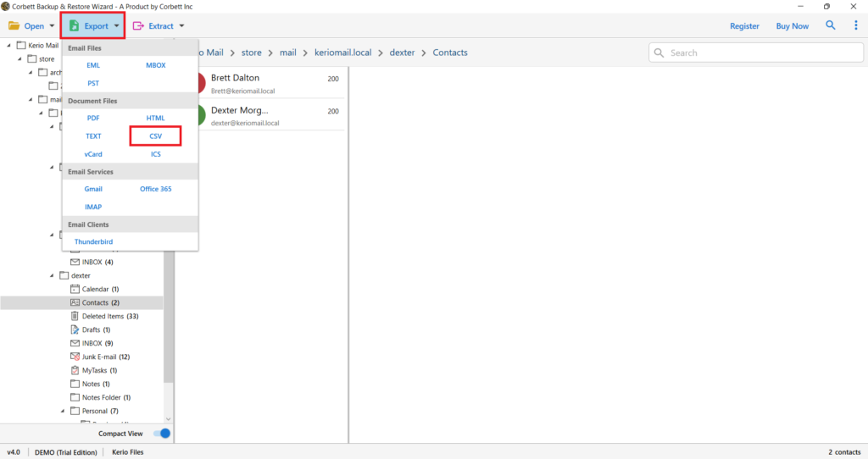This screenshot has height=459, width=868.
Task: Click the search field magnifier icon
Action: (x=659, y=53)
